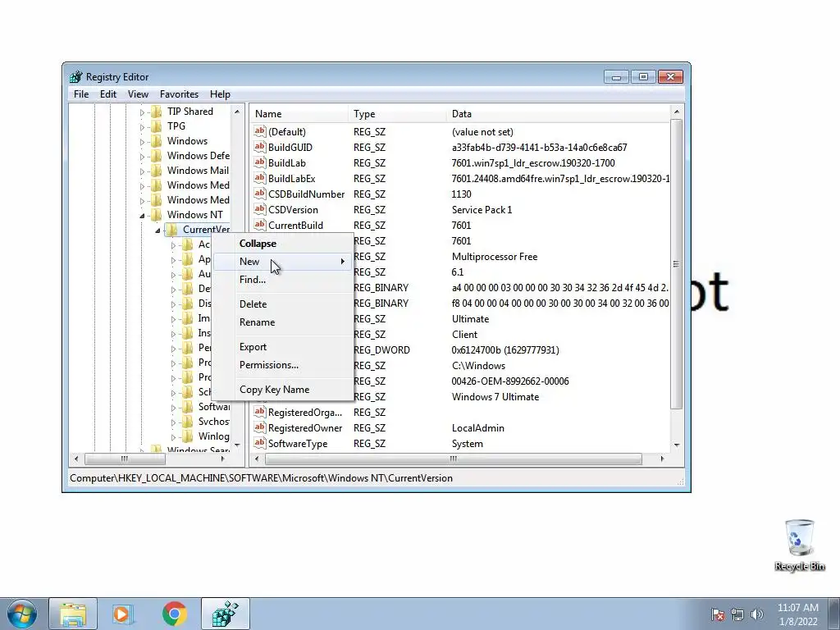Open the New submenu in context menu

(283, 262)
